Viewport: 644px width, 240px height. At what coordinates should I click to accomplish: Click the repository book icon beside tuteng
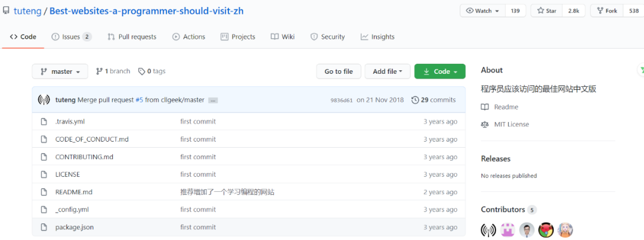(6, 11)
